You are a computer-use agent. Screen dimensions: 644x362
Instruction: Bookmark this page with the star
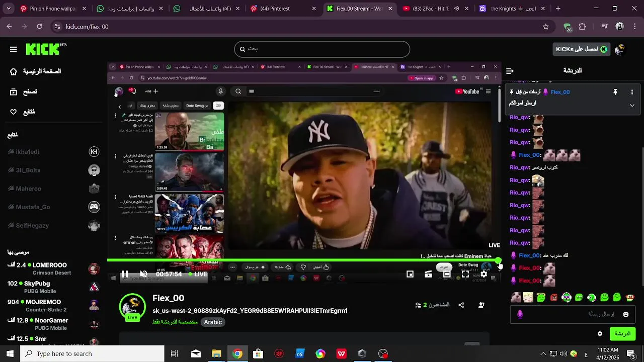[x=546, y=27]
